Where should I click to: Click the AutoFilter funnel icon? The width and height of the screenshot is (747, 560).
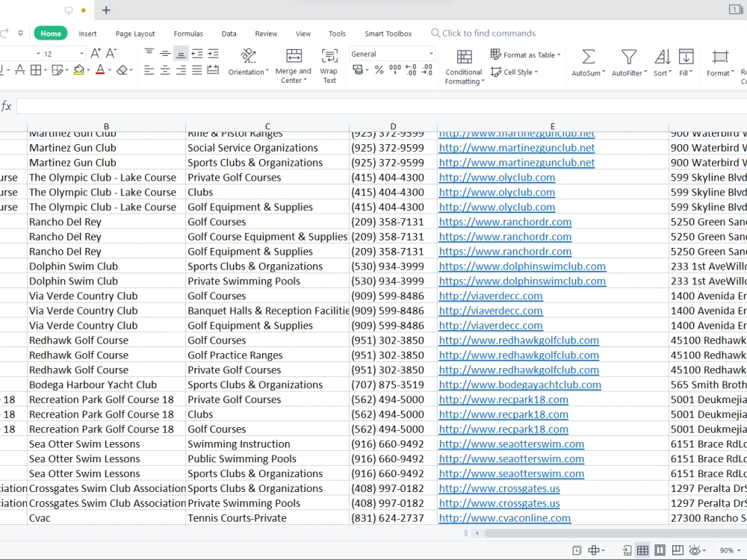point(629,57)
